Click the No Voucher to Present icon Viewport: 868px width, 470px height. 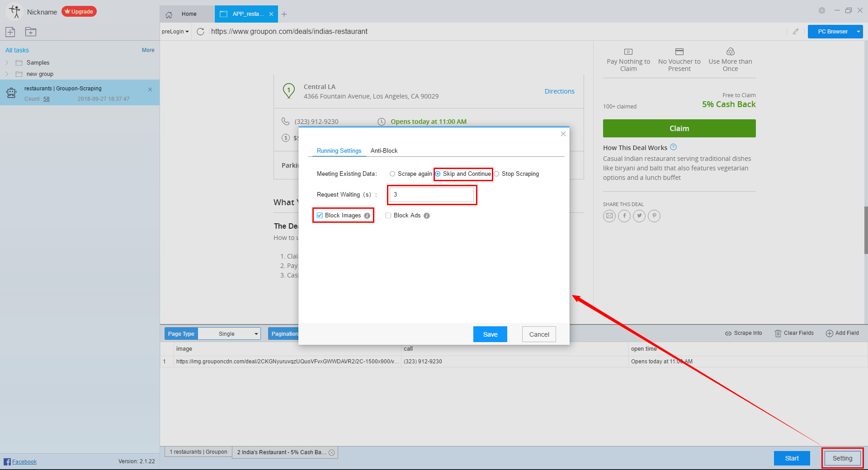coord(679,52)
